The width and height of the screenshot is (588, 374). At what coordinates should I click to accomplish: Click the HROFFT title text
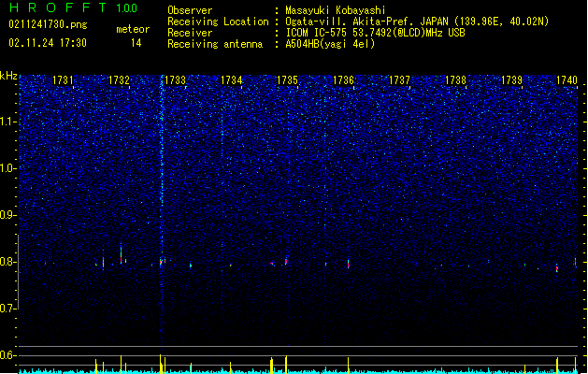coord(58,7)
